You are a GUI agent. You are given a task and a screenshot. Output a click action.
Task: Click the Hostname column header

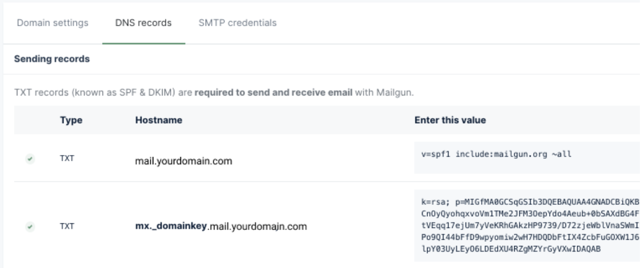tap(159, 120)
